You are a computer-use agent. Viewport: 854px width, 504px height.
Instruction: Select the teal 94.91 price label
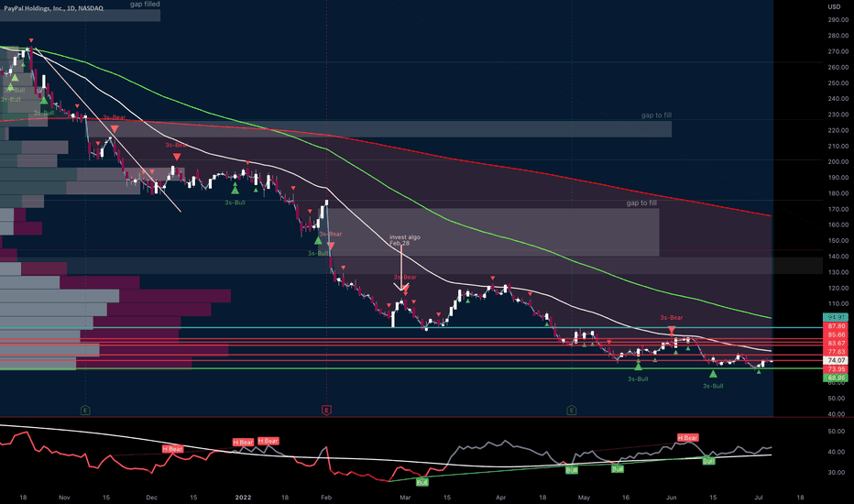835,317
